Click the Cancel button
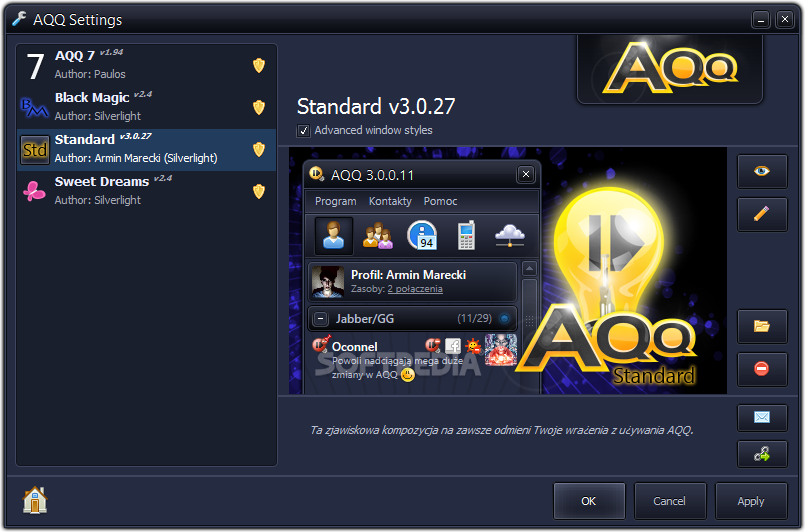This screenshot has height=532, width=805. tap(669, 501)
